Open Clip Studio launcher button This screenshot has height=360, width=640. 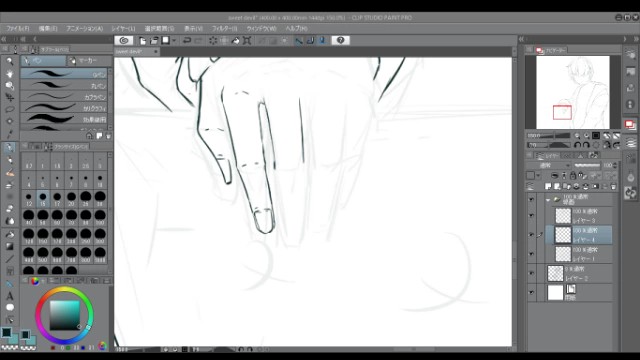(124, 40)
